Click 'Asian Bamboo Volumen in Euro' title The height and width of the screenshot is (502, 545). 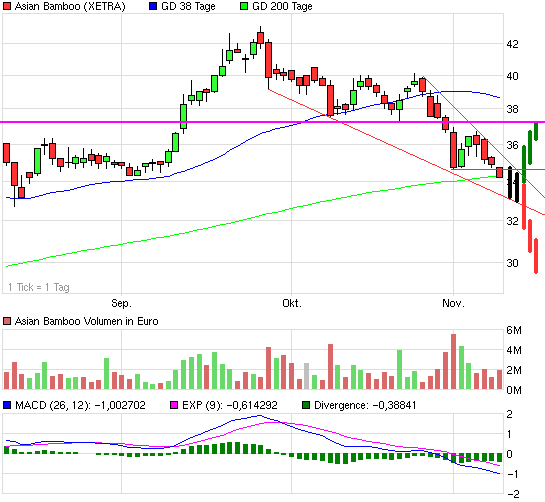pyautogui.click(x=87, y=321)
